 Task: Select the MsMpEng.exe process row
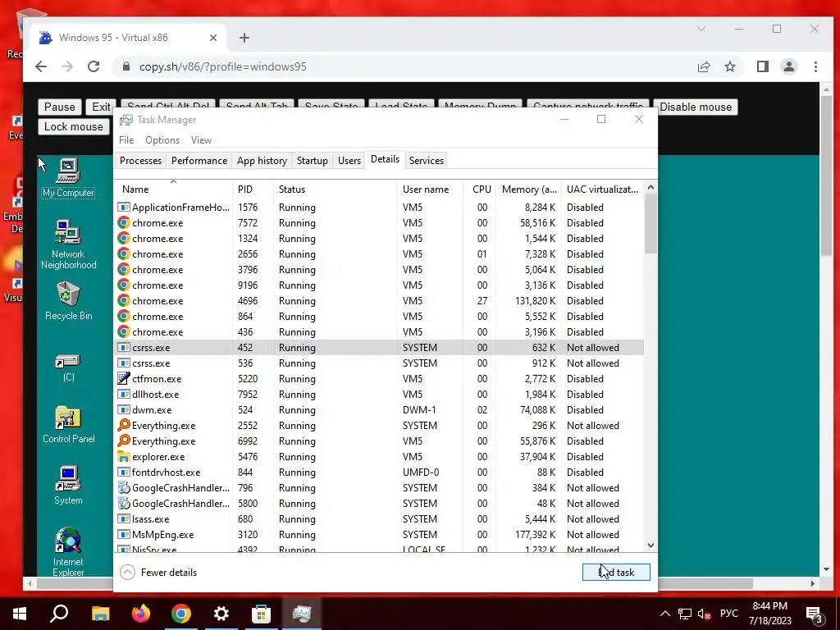tap(379, 535)
